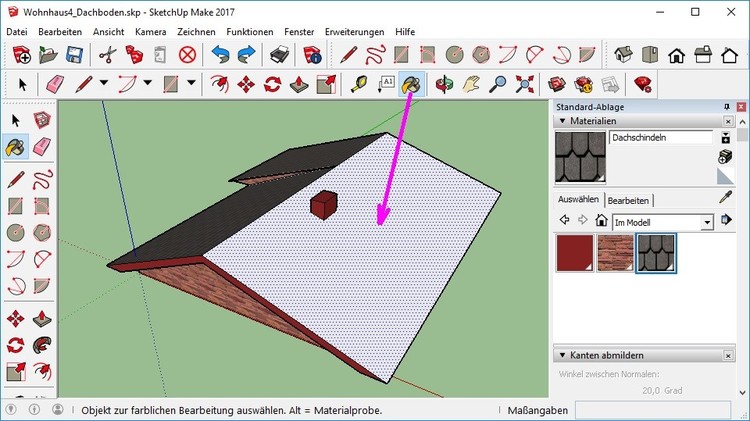The width and height of the screenshot is (750, 421).
Task: Open the Zeichnen menu
Action: (x=196, y=32)
